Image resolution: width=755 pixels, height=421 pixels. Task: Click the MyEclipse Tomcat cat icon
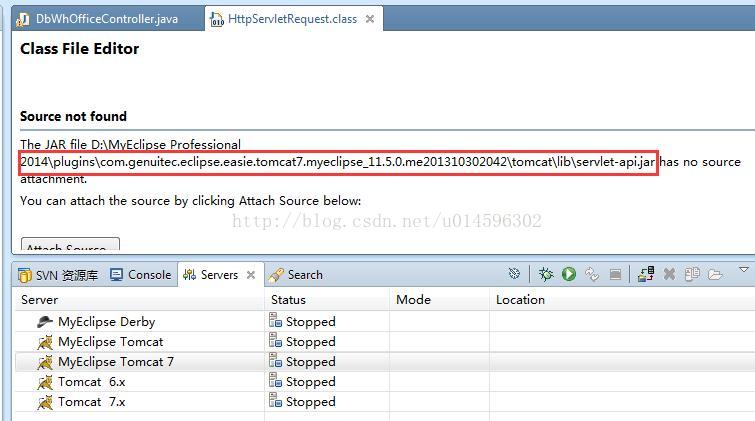point(45,342)
